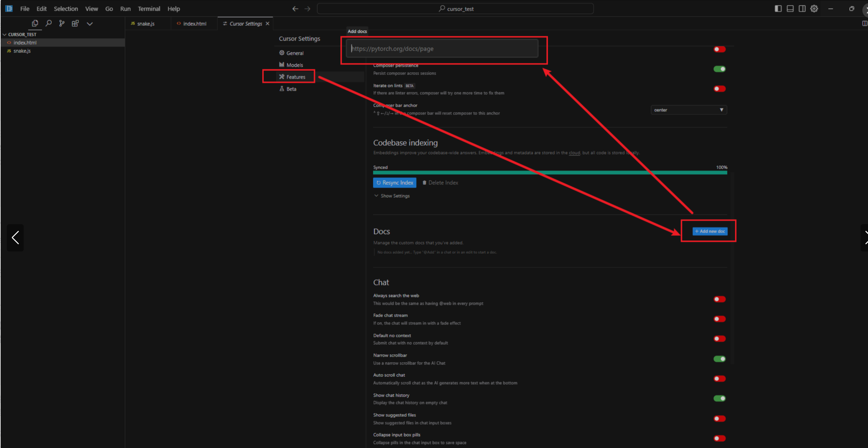The width and height of the screenshot is (868, 448).
Task: Open the Explorer files icon
Action: tap(35, 23)
